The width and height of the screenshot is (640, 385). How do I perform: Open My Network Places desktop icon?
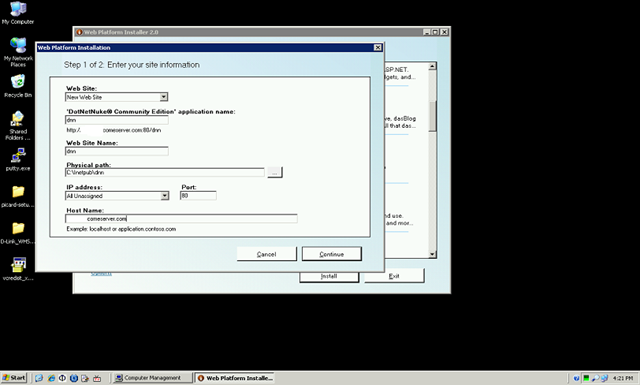pos(18,52)
